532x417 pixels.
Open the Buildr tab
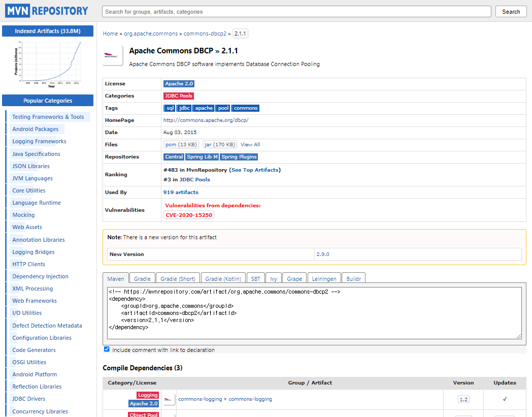353,278
